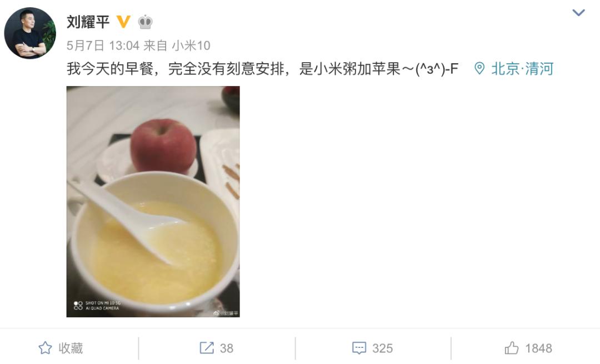Click the location pin icon
600x364 pixels.
(x=479, y=68)
